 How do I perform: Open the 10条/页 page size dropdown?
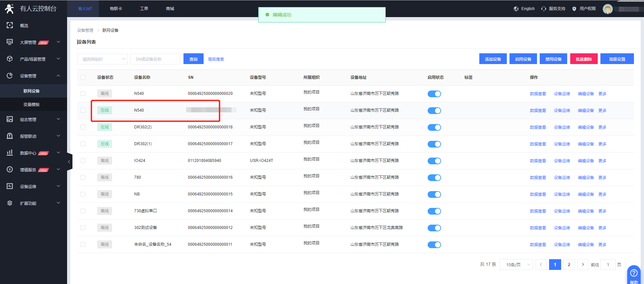click(516, 265)
